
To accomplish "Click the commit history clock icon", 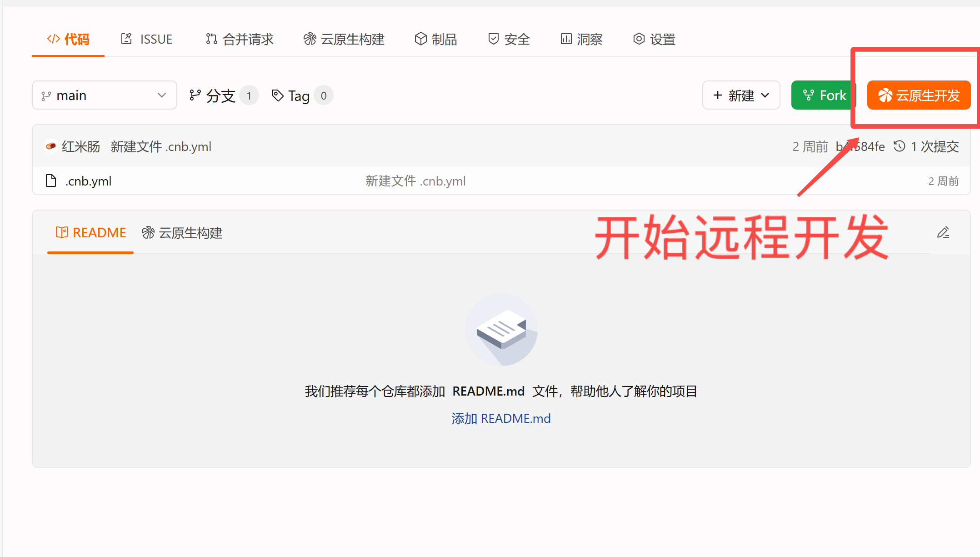I will point(899,146).
